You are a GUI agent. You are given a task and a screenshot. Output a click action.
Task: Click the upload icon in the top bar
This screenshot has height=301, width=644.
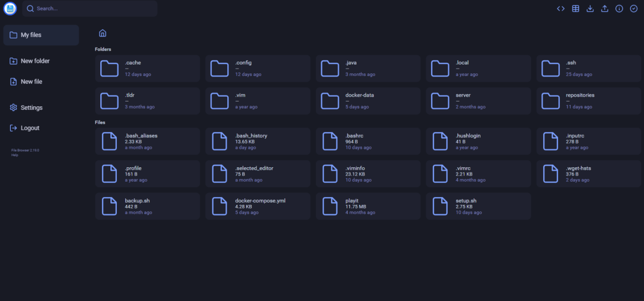[605, 8]
